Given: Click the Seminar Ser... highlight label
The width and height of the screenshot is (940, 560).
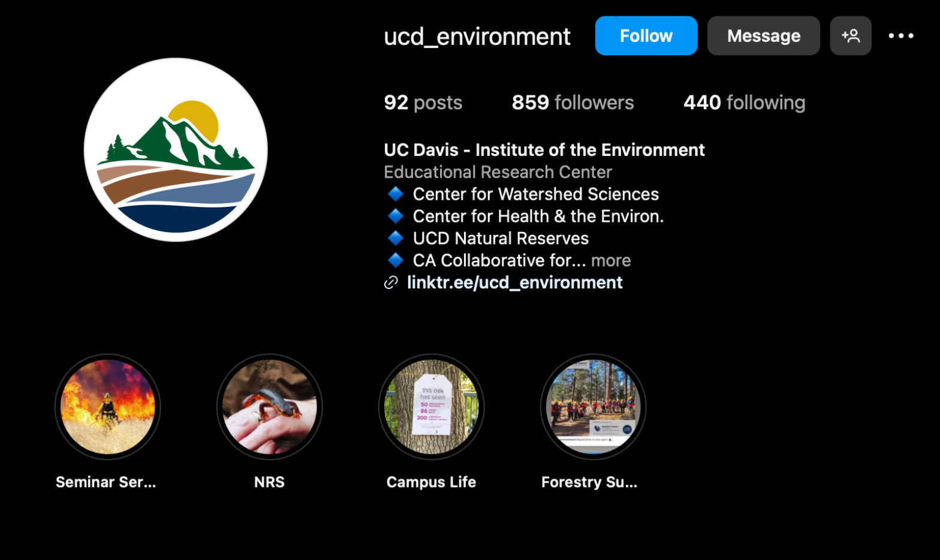Looking at the screenshot, I should [106, 482].
